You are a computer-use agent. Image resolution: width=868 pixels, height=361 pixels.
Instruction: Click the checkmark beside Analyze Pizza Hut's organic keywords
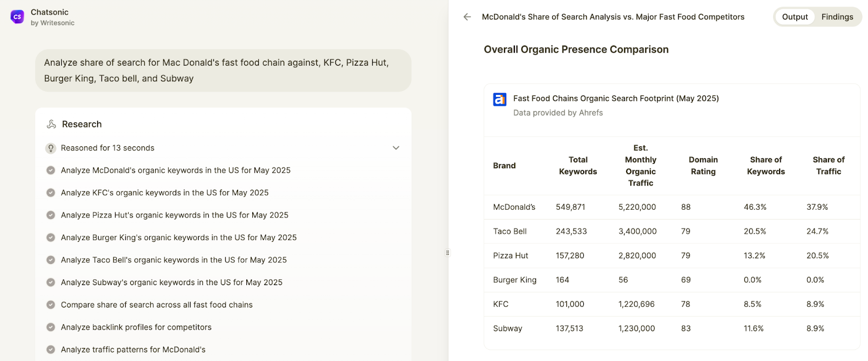click(50, 215)
